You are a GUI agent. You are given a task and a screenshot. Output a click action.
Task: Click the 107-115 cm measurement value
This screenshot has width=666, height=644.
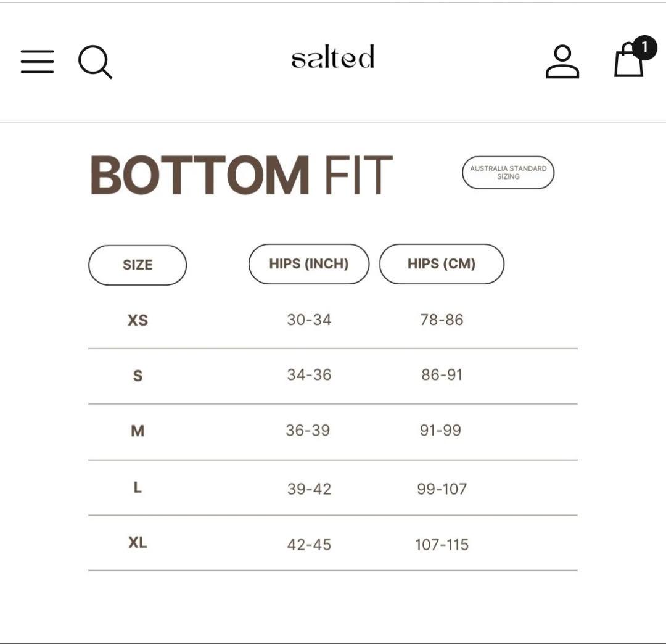442,544
